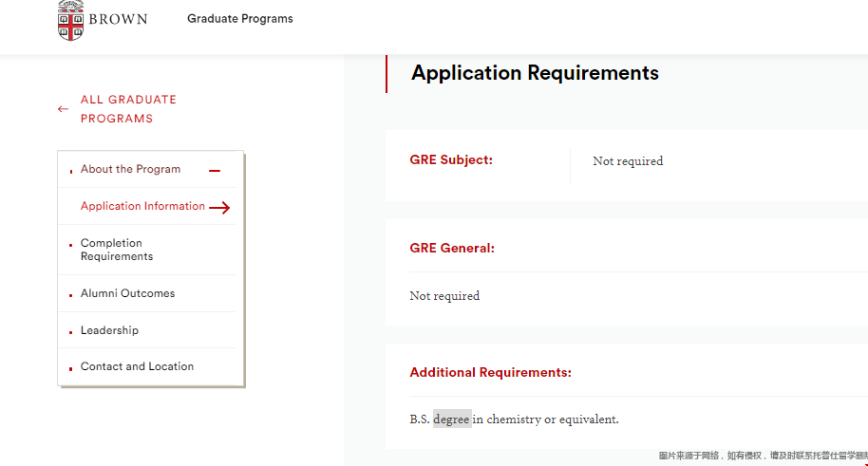Click the BROWN wordmark text
This screenshot has width=868, height=466.
tap(118, 19)
